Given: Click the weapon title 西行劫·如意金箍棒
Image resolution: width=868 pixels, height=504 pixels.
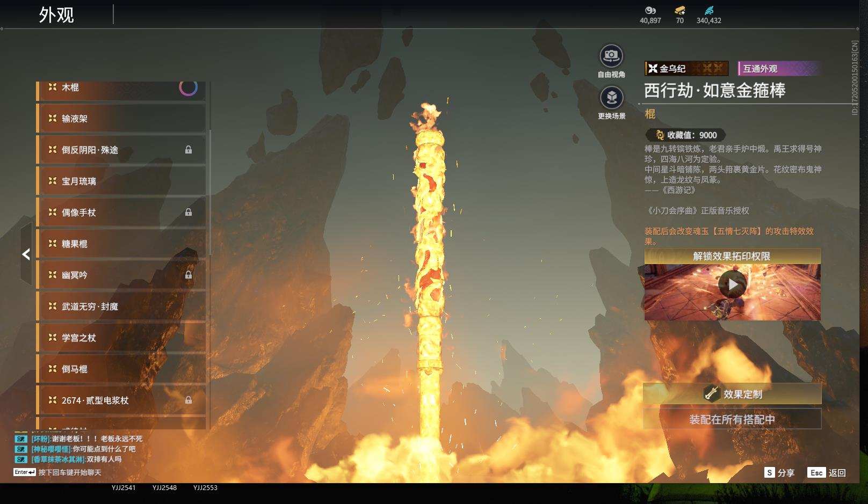Looking at the screenshot, I should point(715,90).
